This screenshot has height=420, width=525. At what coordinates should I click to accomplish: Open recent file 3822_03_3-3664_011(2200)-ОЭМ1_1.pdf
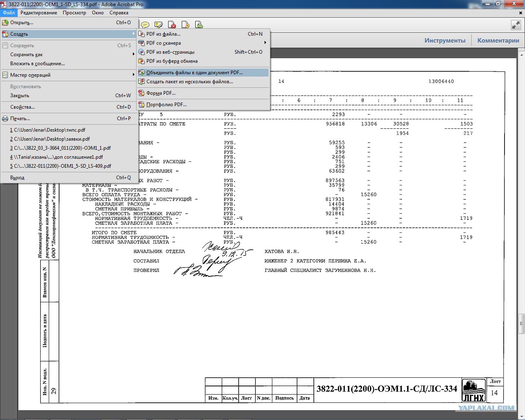[69, 148]
